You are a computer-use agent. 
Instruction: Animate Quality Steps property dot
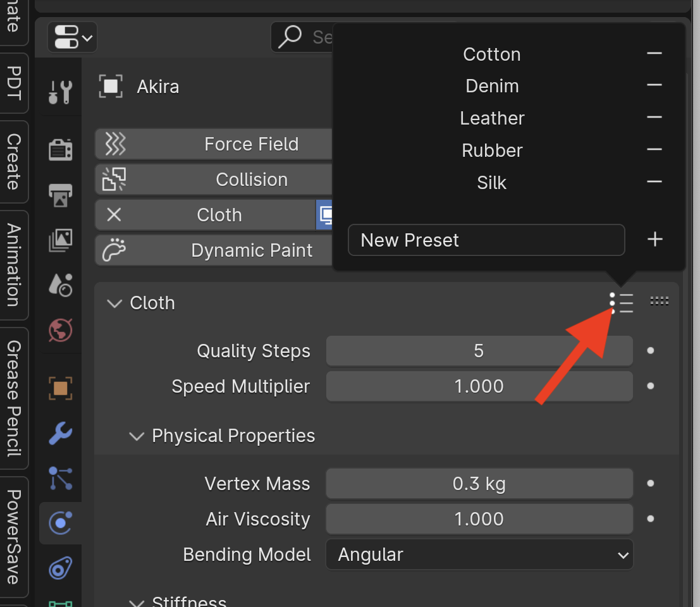pos(651,351)
